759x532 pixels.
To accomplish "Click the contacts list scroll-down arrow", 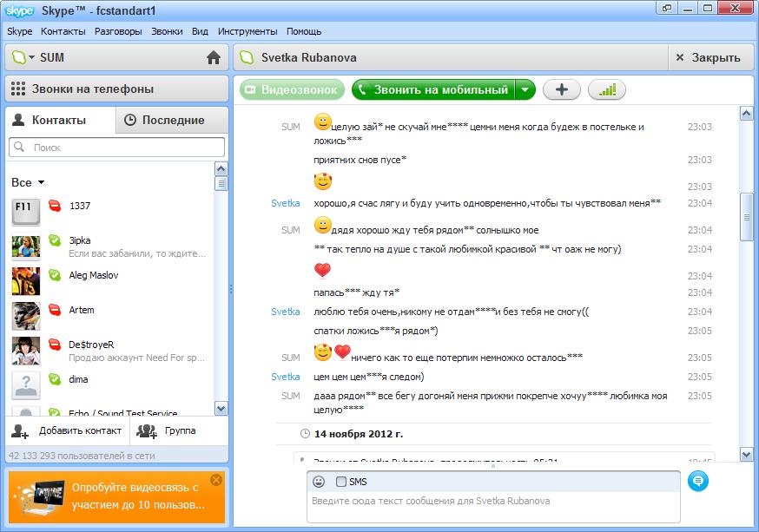I will 221,409.
